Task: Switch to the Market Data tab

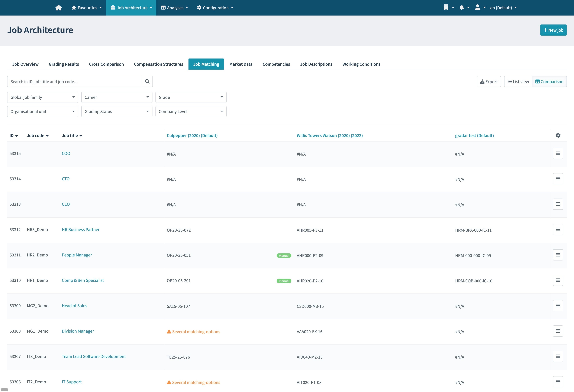Action: pos(241,64)
